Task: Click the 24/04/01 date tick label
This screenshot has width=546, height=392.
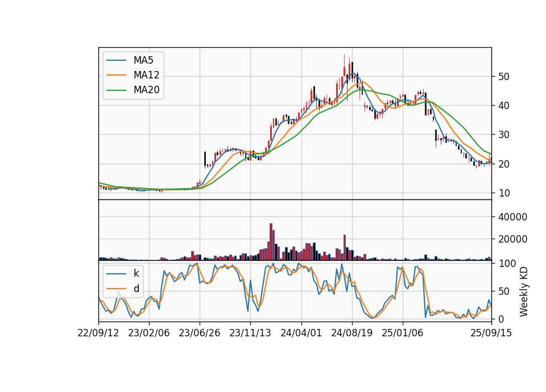Action: (x=301, y=333)
